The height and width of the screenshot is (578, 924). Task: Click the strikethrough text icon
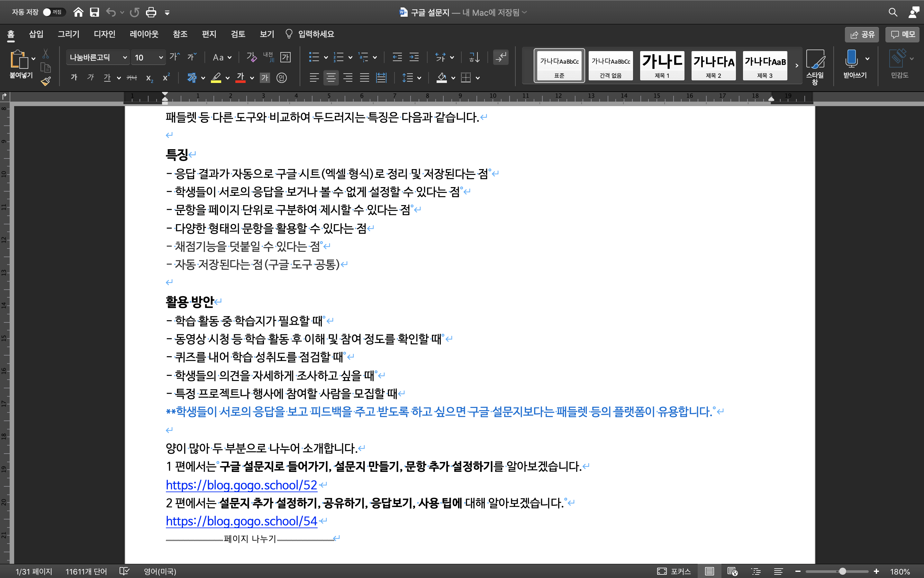click(131, 78)
